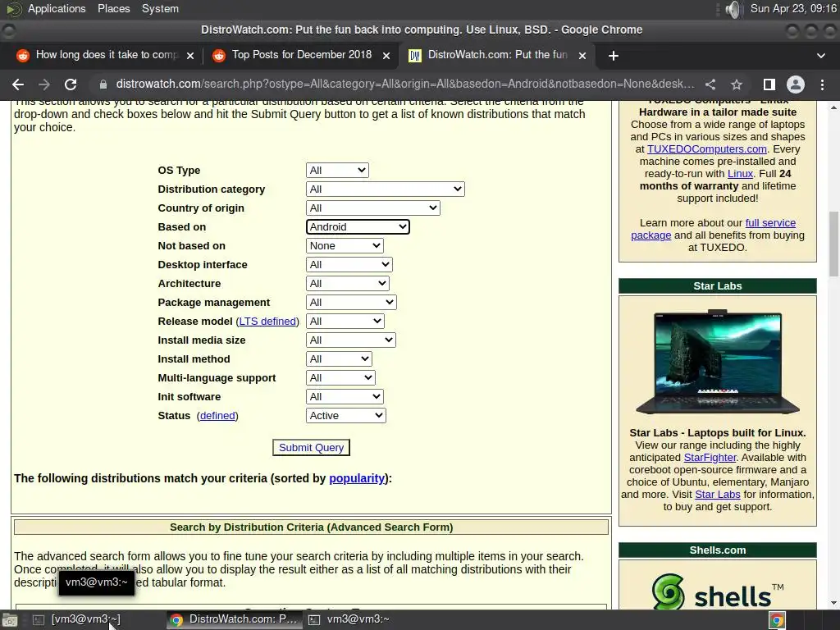Open the tab search chevron

point(820,56)
